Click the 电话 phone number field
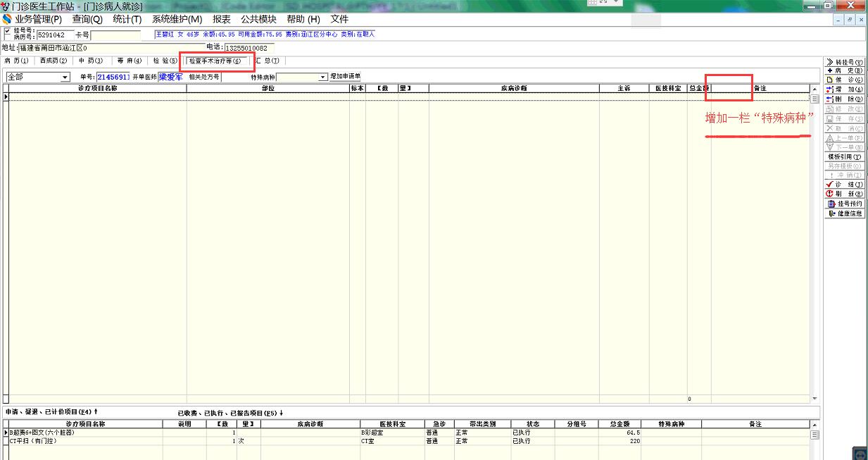The image size is (868, 460). pos(249,48)
